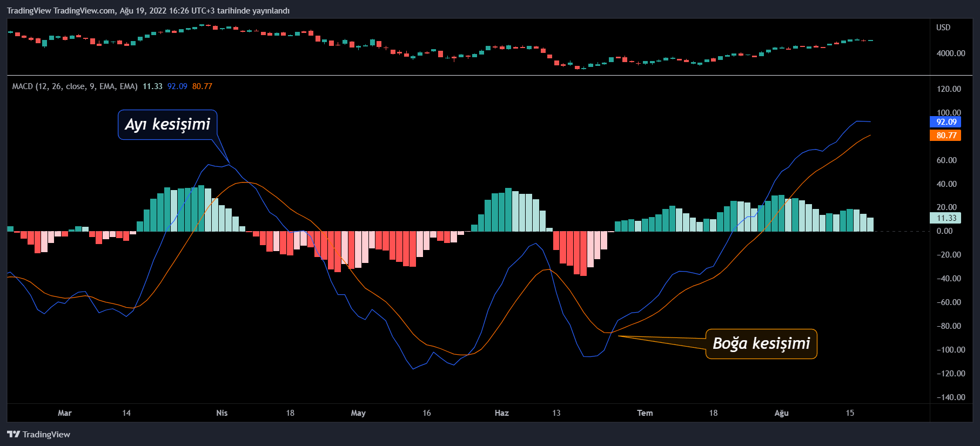Click the 40.00 level on the MACD scale
The width and height of the screenshot is (980, 446).
click(x=947, y=184)
